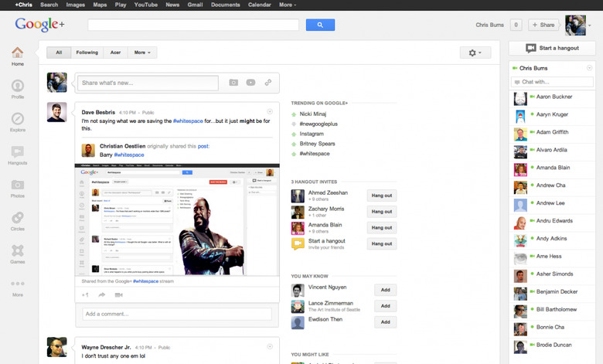Click the Add a comment field
This screenshot has height=364, width=603.
click(177, 314)
